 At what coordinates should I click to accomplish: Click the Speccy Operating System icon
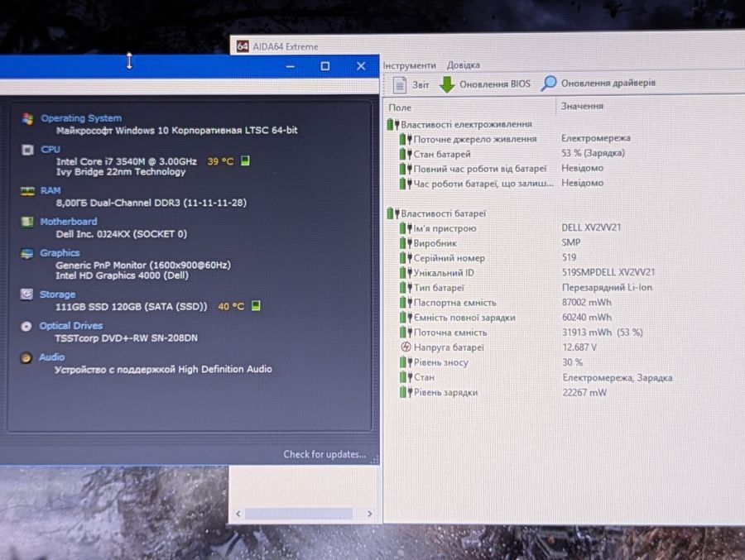27,119
